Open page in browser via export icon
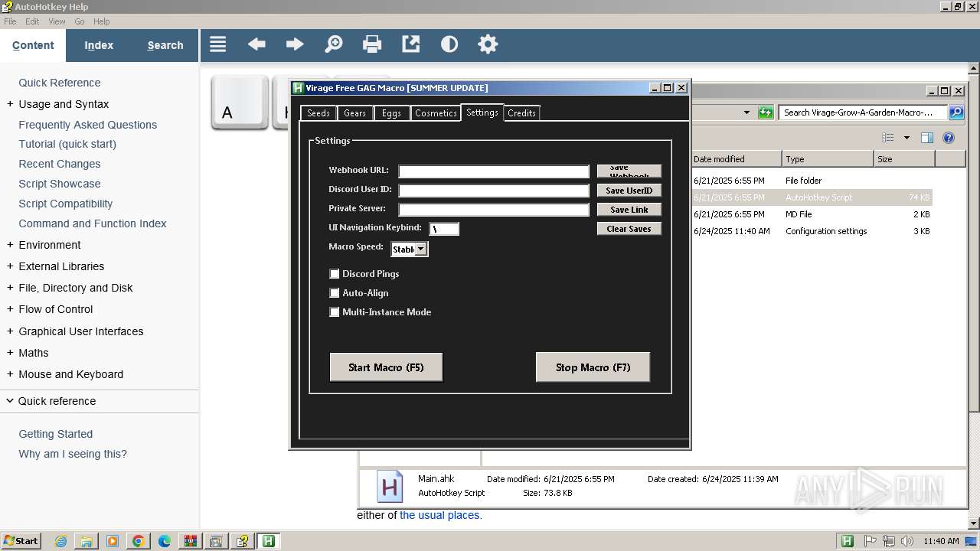The image size is (980, 551). (x=411, y=44)
